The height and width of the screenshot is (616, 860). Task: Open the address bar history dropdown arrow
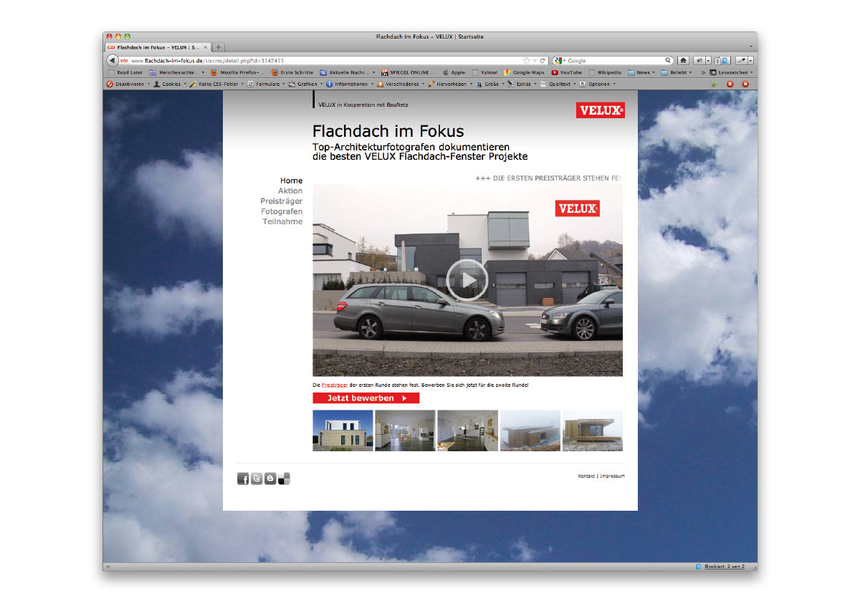[x=535, y=61]
